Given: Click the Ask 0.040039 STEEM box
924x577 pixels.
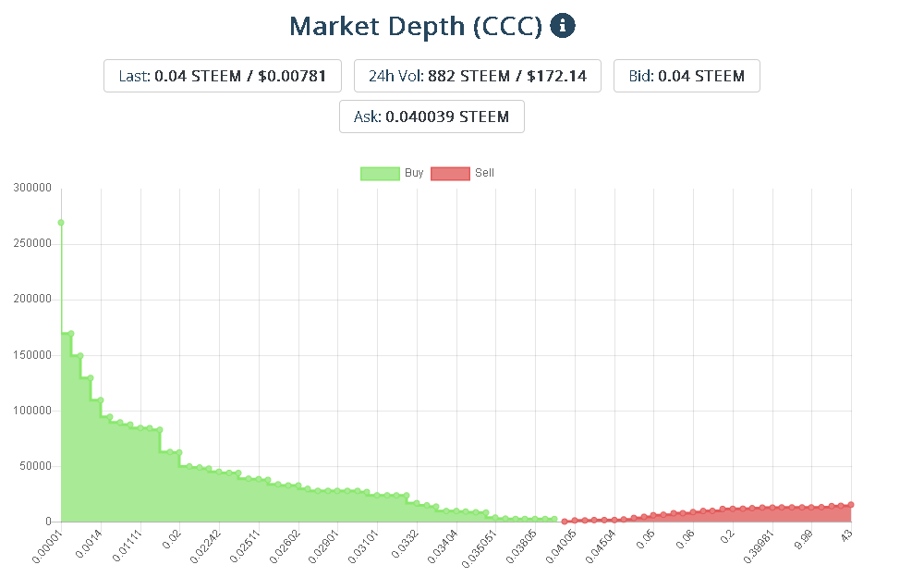Looking at the screenshot, I should point(432,117).
